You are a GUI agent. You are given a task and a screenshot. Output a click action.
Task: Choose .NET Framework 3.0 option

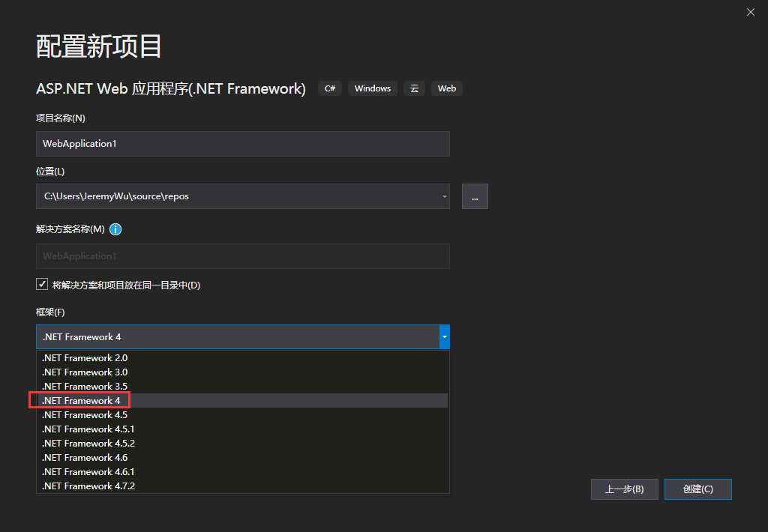tap(243, 372)
